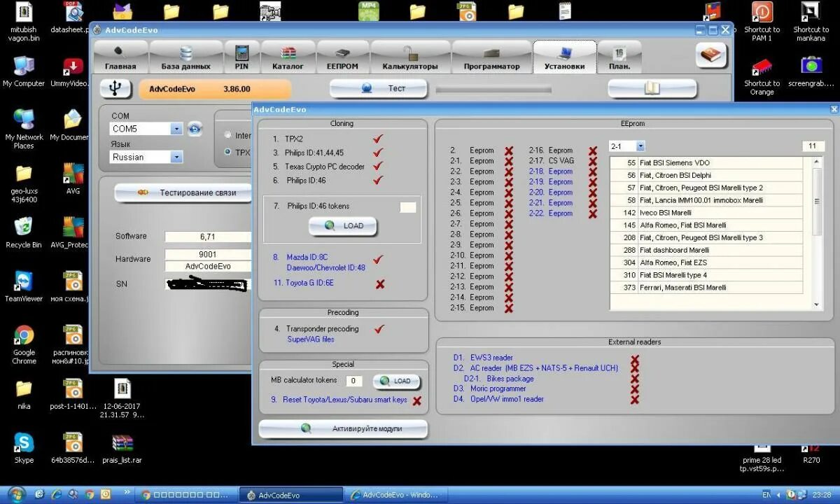This screenshot has width=840, height=504.
Task: Open the моя схема JPG file
Action: pyautogui.click(x=70, y=286)
